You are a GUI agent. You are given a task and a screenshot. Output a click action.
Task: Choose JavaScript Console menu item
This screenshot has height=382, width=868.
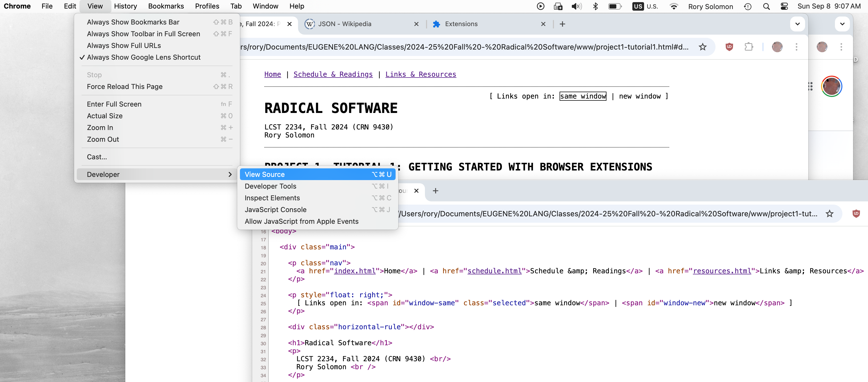pos(275,210)
